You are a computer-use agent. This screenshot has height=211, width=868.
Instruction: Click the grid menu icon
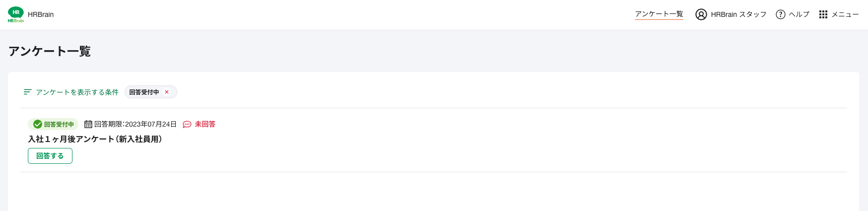click(x=823, y=14)
